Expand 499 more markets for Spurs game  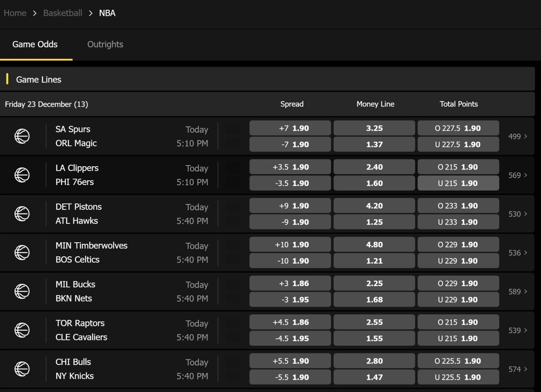click(x=518, y=136)
